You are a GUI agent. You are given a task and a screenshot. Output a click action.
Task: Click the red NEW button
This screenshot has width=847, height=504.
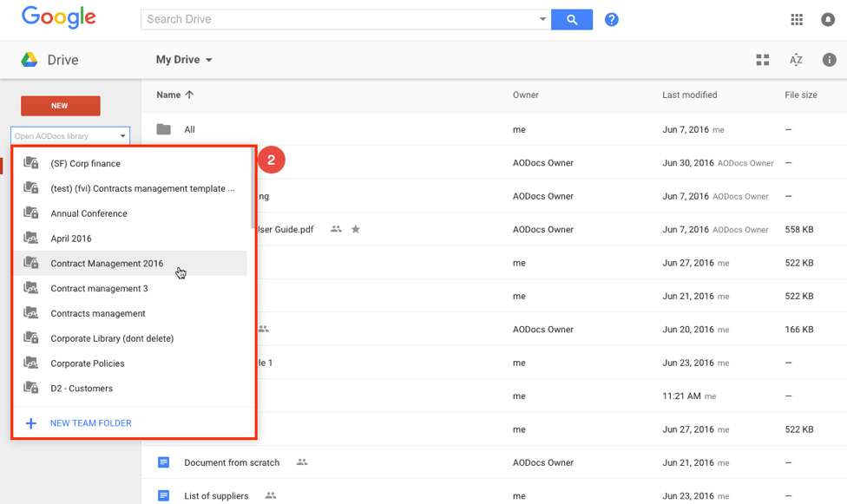61,106
